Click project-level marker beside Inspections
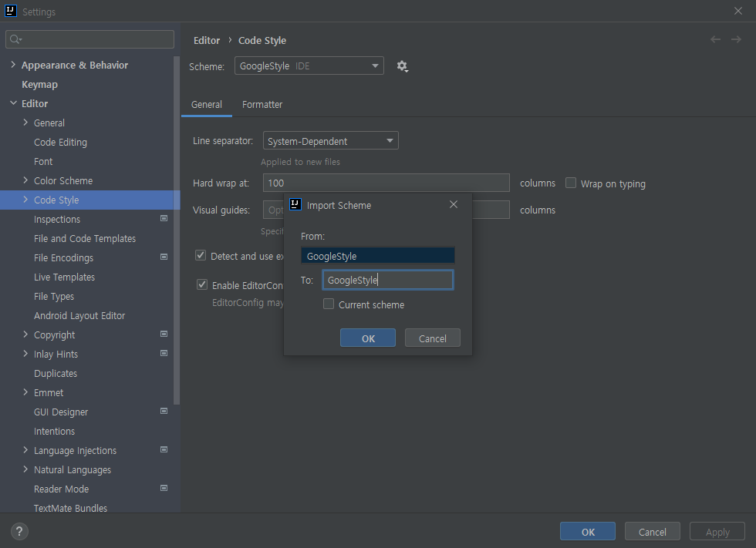The height and width of the screenshot is (548, 756). (164, 219)
